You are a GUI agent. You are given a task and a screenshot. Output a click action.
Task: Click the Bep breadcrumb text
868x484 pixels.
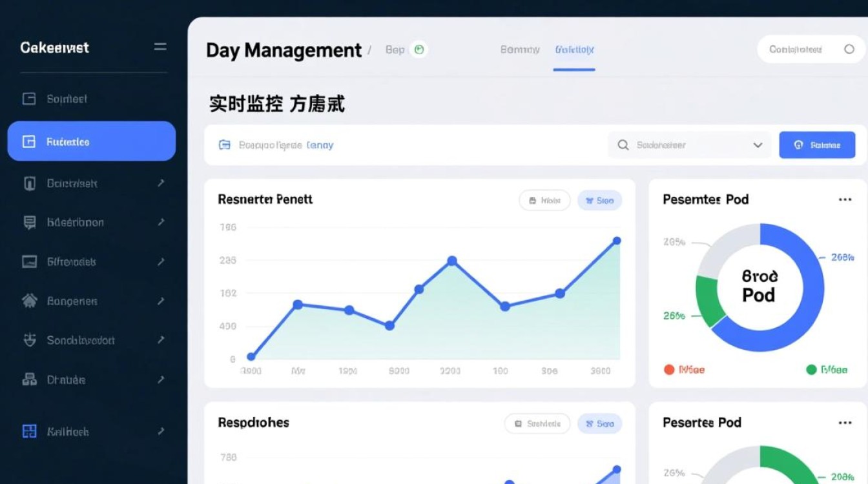point(395,50)
